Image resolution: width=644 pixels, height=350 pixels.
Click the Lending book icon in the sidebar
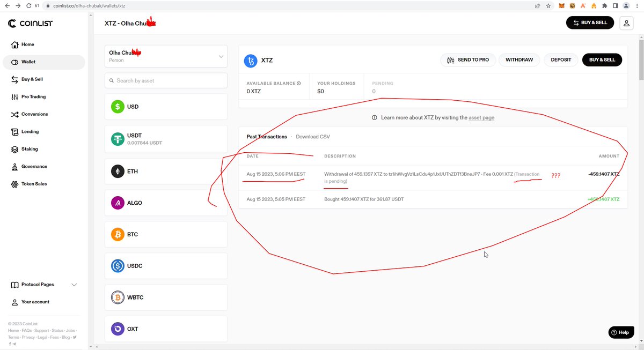pos(14,131)
